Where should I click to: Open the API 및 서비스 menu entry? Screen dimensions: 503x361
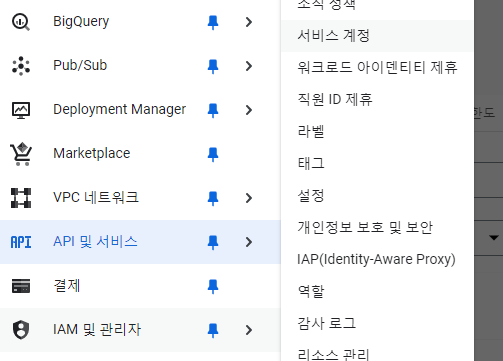coord(140,242)
